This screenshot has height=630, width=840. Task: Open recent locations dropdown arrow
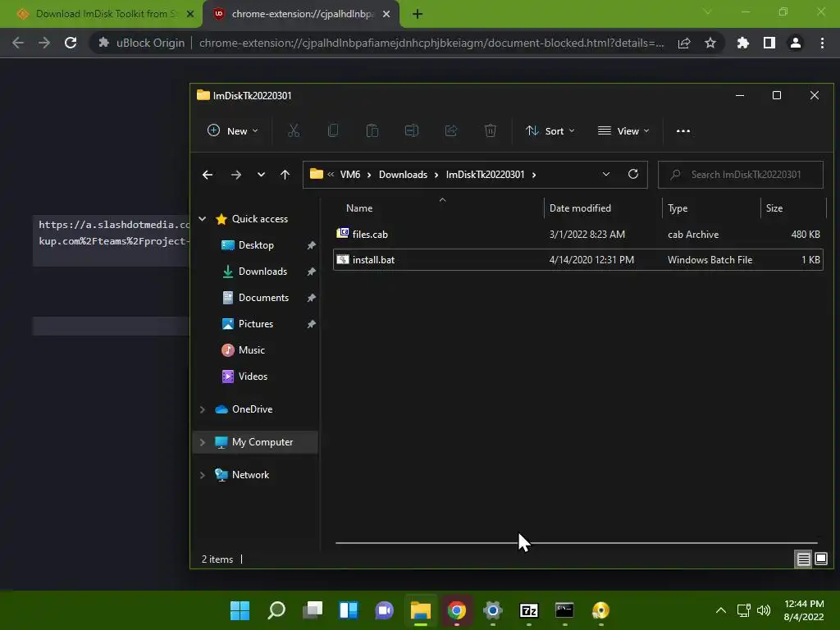261,175
